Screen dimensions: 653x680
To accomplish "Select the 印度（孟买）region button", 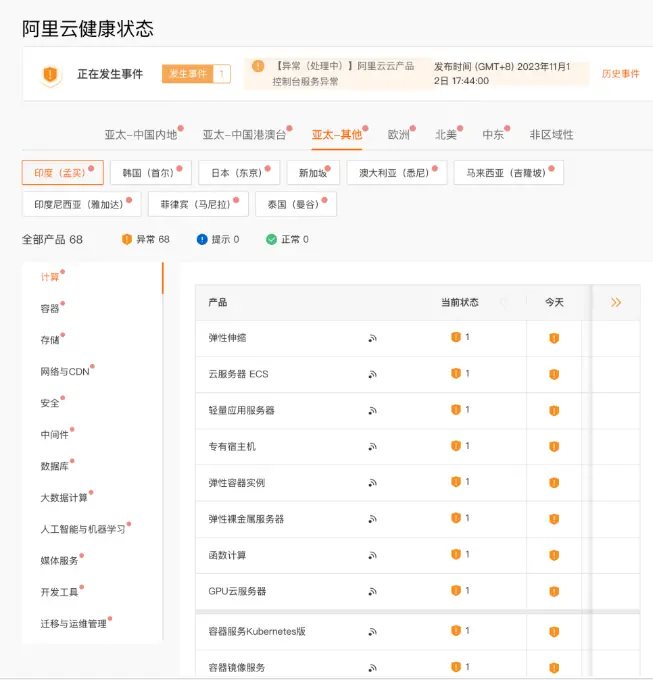I will (x=63, y=173).
